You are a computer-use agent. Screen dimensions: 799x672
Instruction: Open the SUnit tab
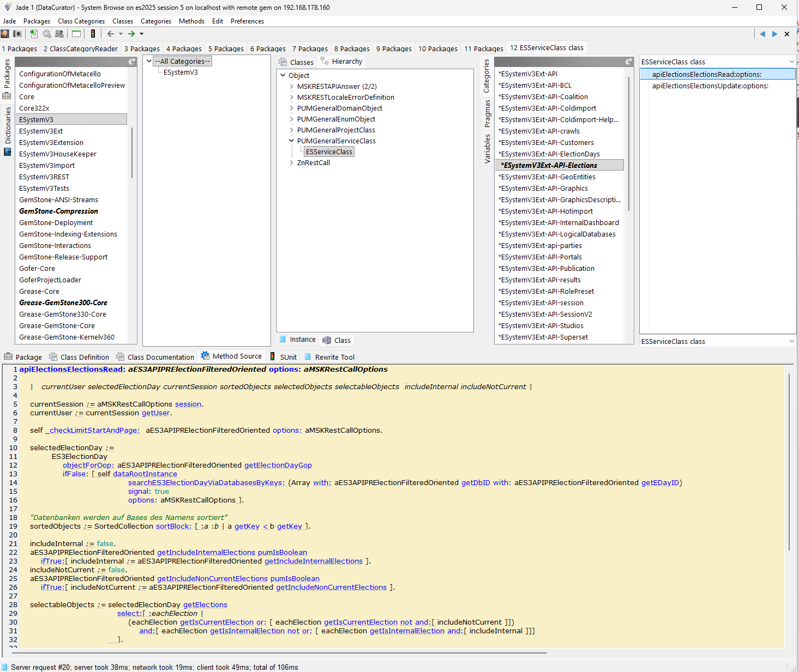coord(284,357)
